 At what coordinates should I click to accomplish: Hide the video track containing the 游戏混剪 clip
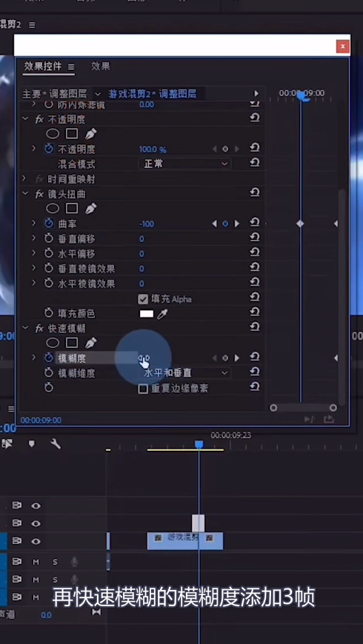tap(36, 541)
